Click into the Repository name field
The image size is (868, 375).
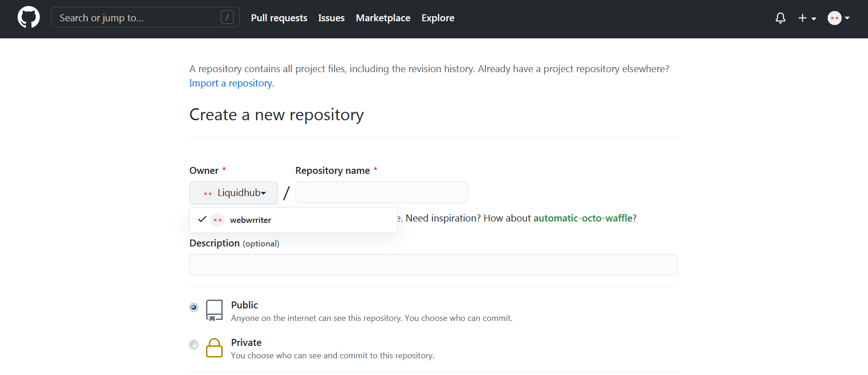tap(382, 192)
